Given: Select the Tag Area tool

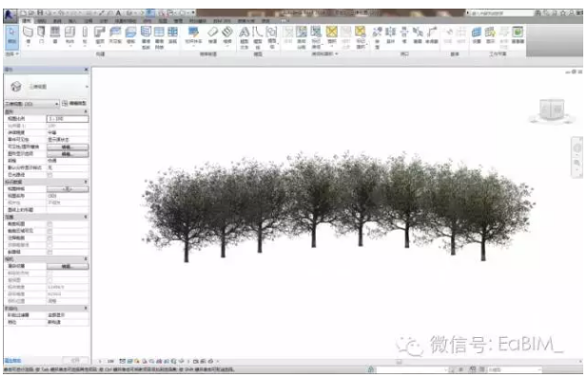Looking at the screenshot, I should (x=361, y=37).
